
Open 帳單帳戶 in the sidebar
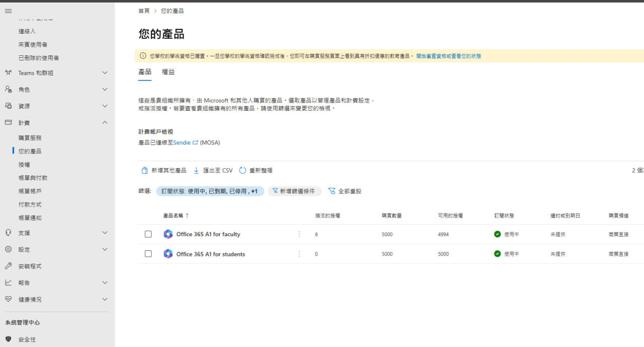point(30,191)
